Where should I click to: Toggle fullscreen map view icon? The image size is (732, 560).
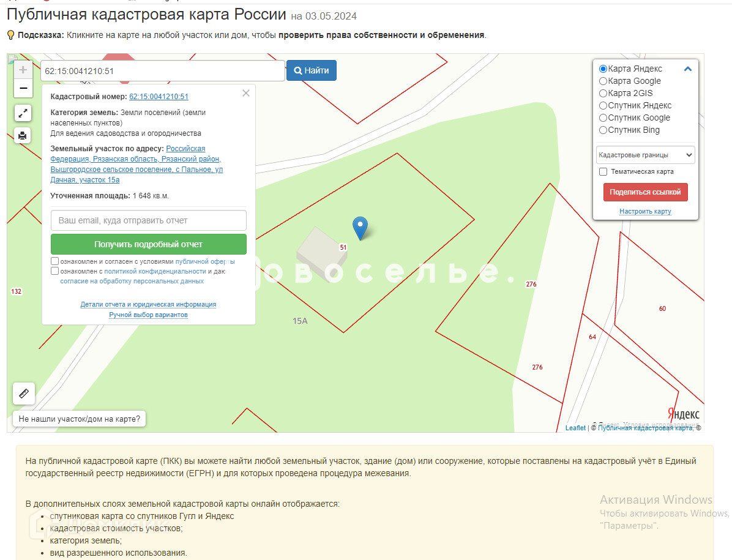pos(23,113)
